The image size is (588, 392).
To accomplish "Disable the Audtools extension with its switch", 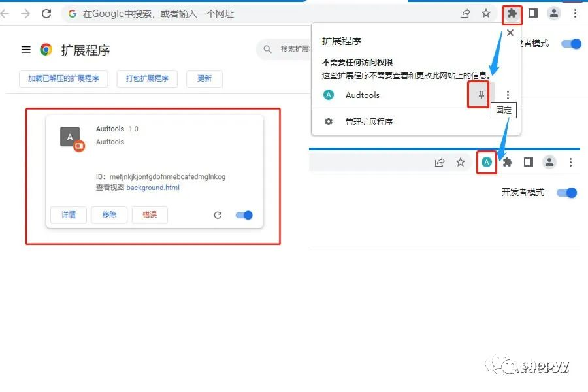I will coord(243,215).
